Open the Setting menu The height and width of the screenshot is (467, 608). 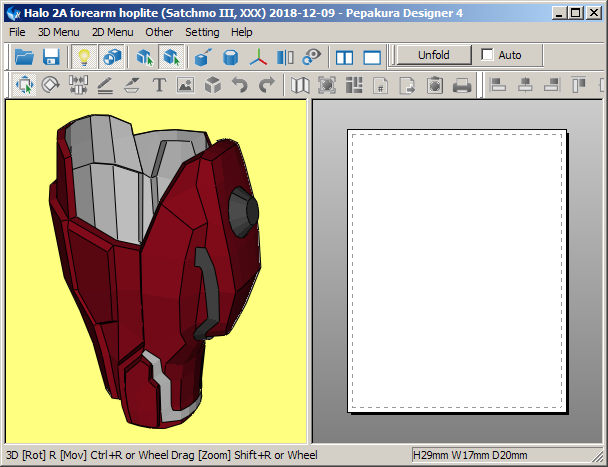pos(202,32)
